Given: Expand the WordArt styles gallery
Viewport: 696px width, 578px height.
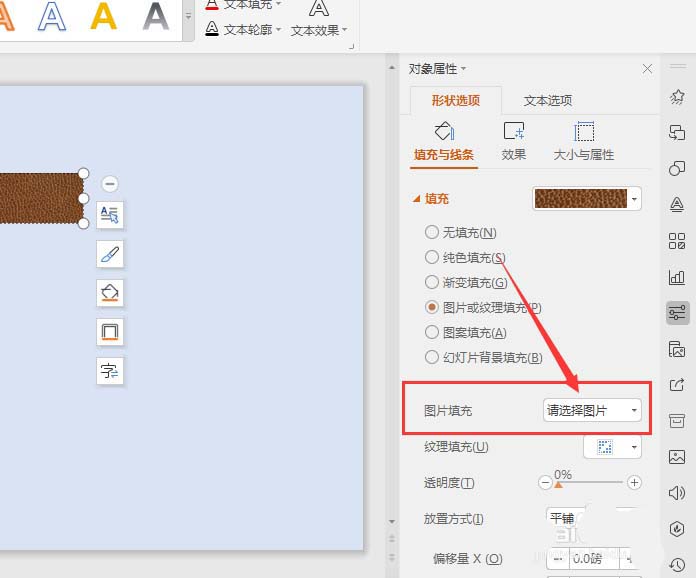Looking at the screenshot, I should (188, 16).
